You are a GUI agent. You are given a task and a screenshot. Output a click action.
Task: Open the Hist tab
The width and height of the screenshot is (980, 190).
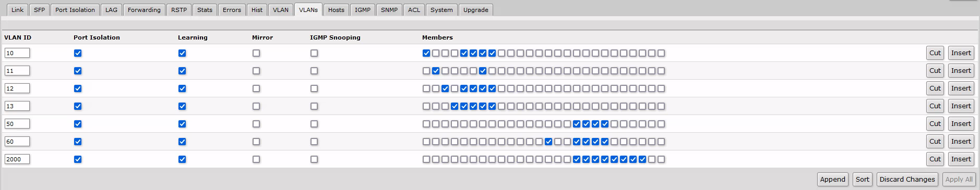click(257, 10)
